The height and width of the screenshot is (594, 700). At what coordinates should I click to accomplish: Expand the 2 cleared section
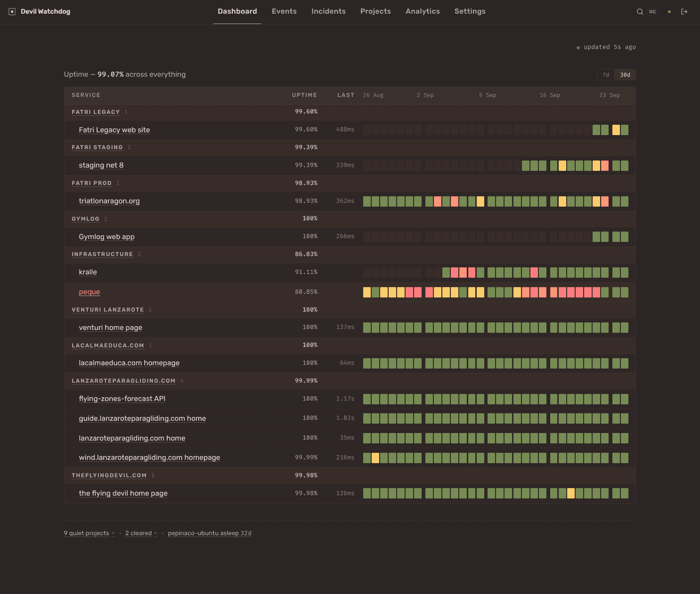coord(141,533)
